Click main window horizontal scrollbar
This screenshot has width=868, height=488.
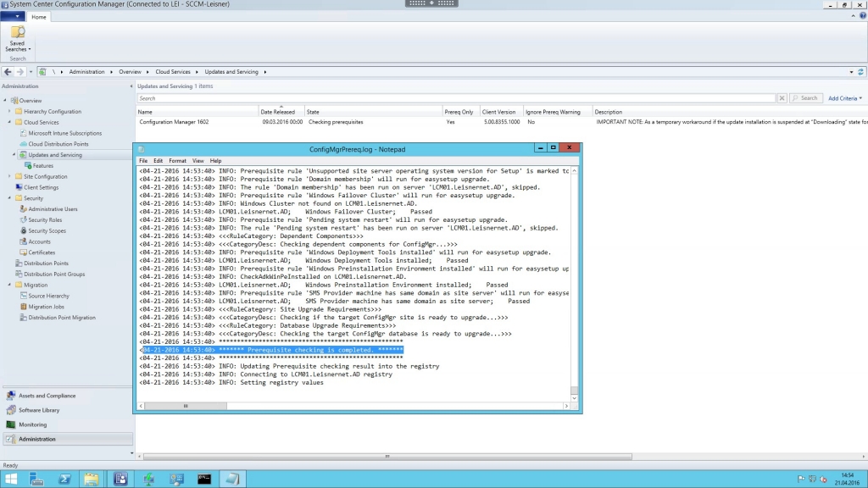[387, 457]
